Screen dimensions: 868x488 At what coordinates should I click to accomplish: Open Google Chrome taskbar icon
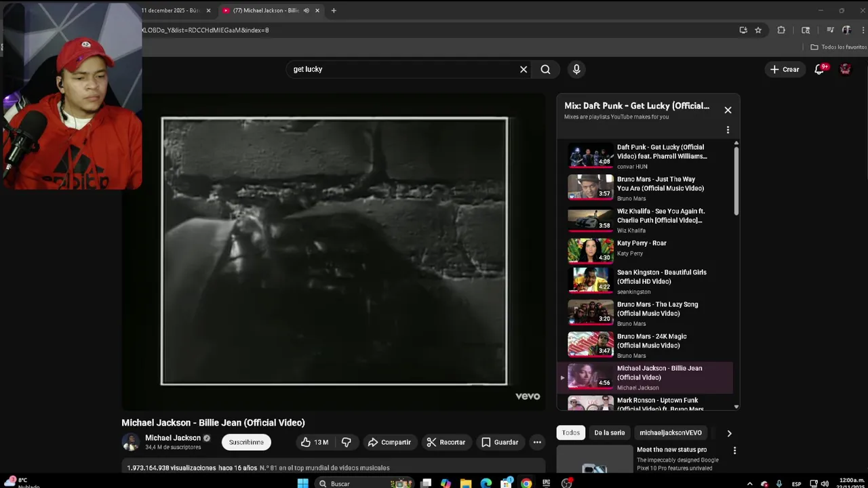point(526,483)
